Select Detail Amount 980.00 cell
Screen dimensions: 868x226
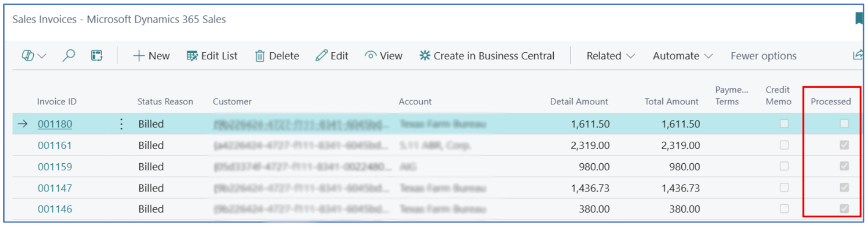click(594, 167)
